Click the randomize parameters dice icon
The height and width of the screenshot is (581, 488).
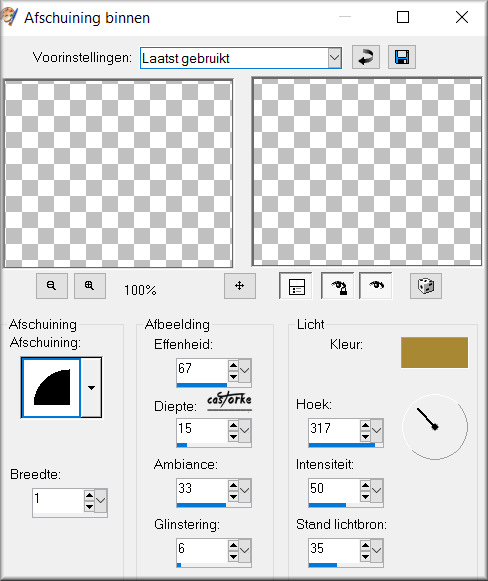coord(426,286)
